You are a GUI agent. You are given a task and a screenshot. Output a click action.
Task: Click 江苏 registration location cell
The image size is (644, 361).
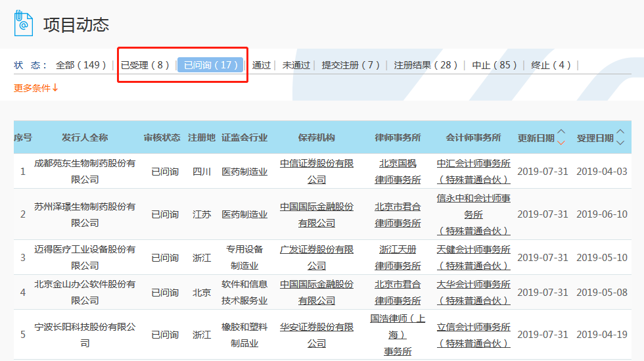(x=202, y=214)
